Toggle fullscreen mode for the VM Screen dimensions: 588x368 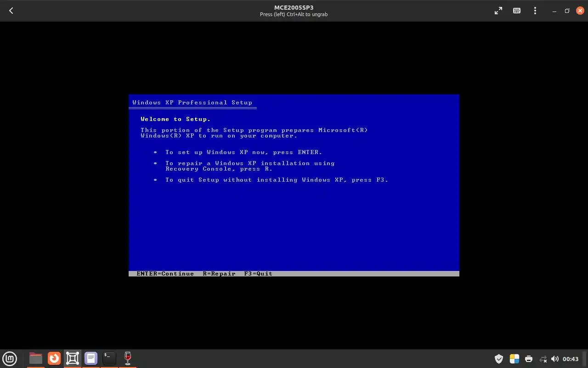[x=498, y=11]
